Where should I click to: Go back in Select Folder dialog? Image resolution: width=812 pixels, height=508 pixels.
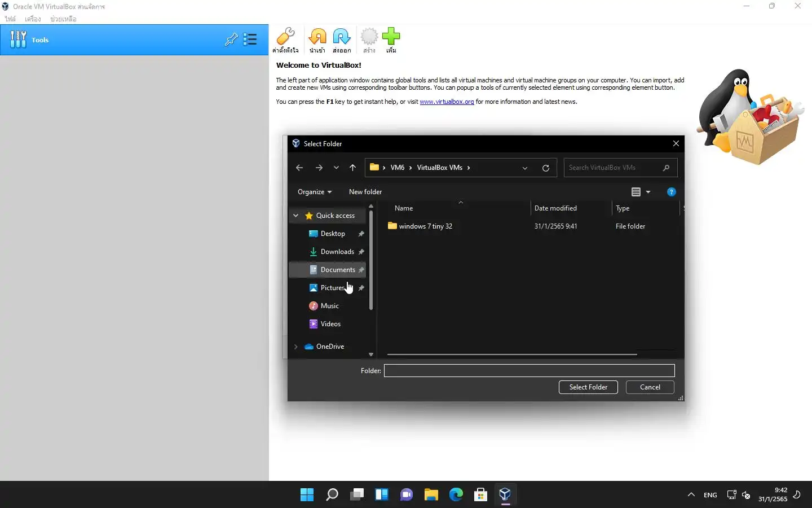[x=299, y=168]
